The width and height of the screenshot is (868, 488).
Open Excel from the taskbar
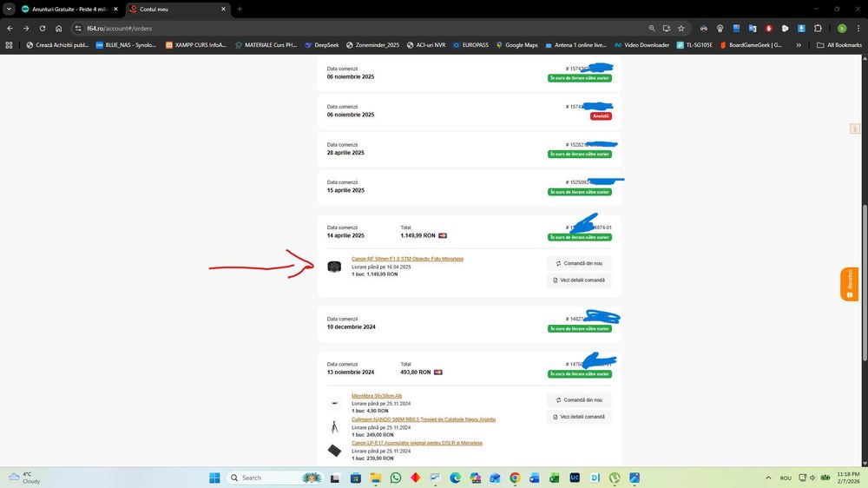pos(555,478)
